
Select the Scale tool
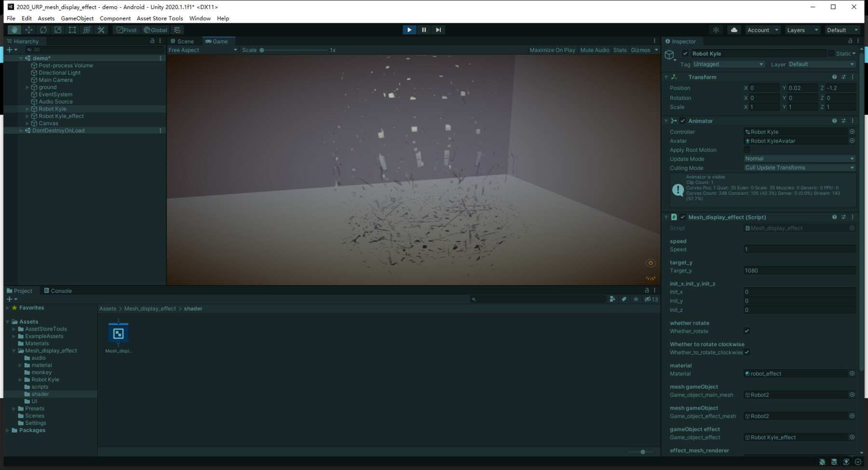point(58,29)
